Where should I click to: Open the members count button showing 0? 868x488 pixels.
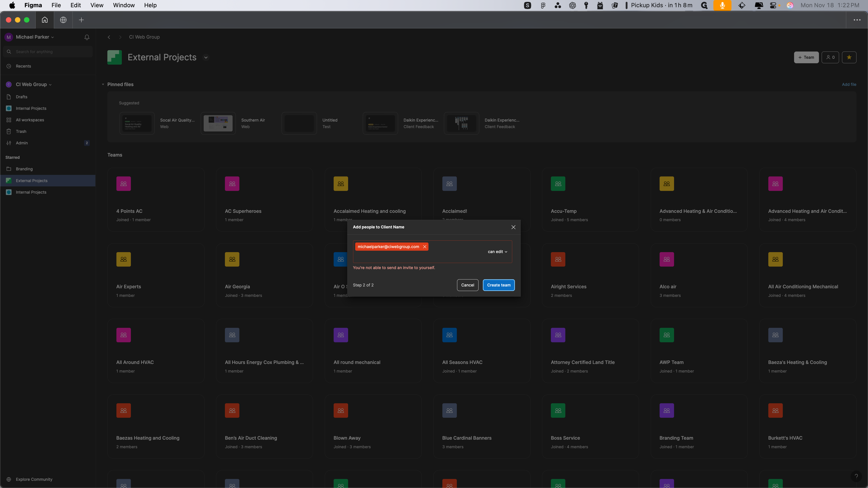(830, 57)
